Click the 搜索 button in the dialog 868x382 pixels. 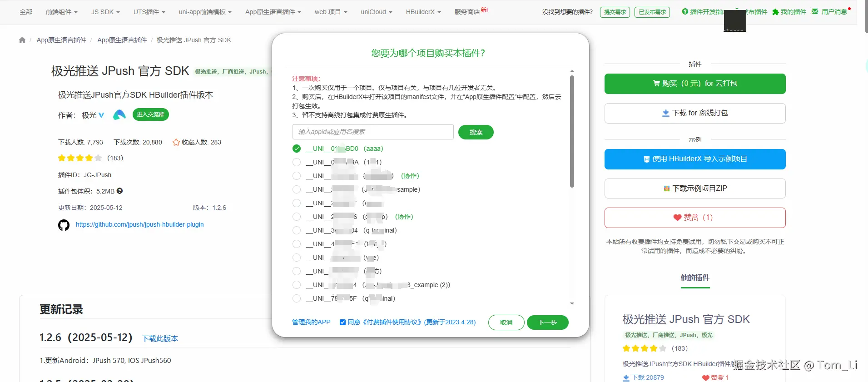point(476,132)
